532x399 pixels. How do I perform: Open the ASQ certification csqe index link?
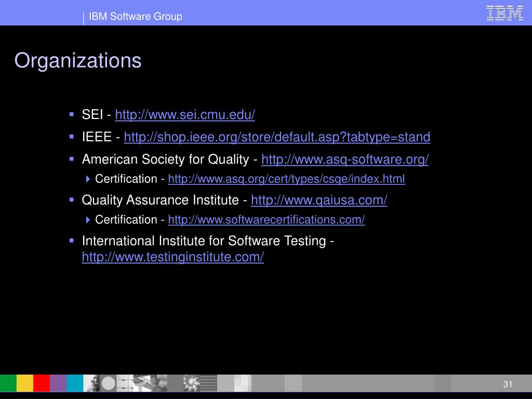(x=286, y=179)
